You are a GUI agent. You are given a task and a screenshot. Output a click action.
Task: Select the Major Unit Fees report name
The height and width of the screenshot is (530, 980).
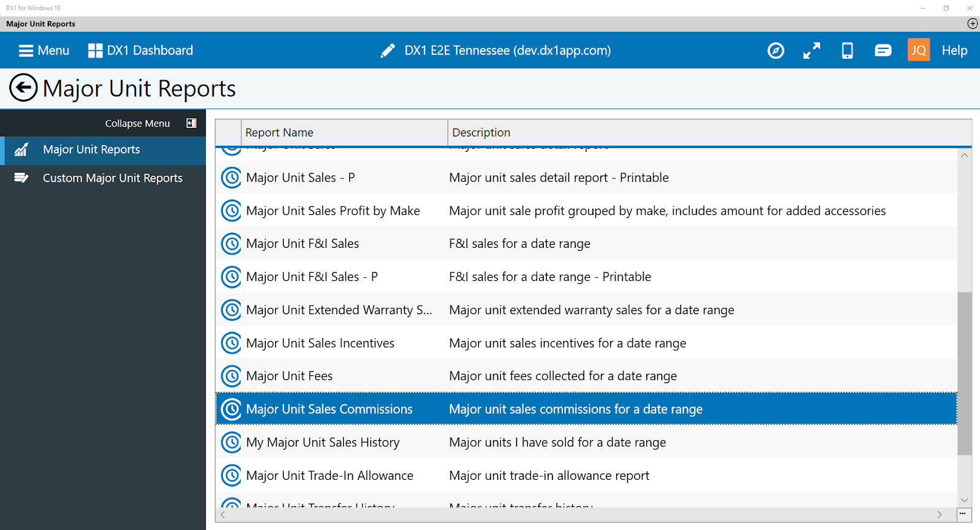coord(289,376)
